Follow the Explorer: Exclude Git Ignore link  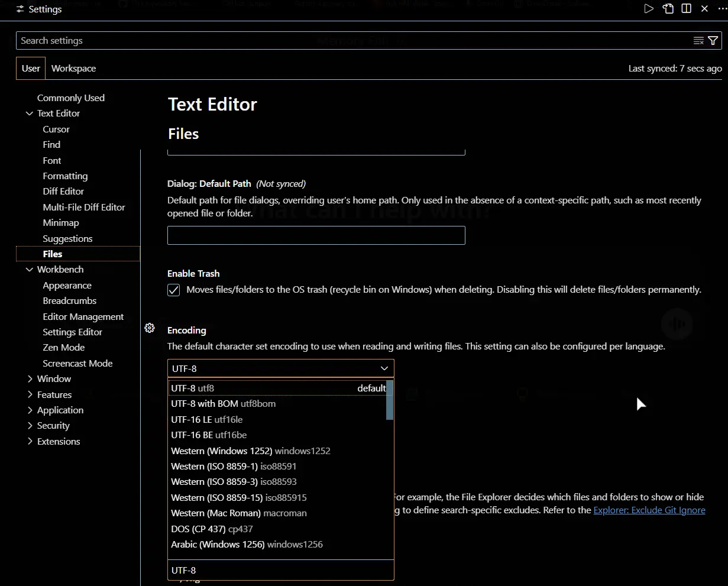coord(649,510)
